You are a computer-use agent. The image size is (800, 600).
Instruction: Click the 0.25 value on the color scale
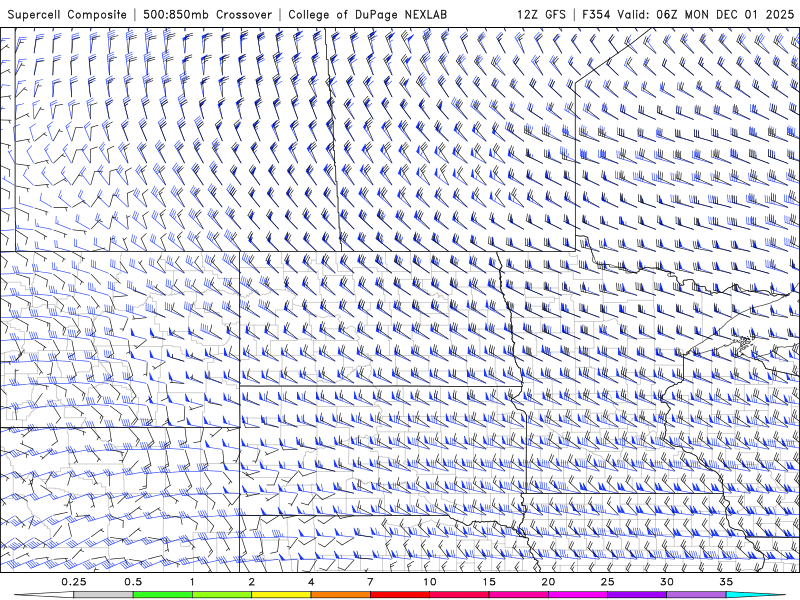pos(74,582)
